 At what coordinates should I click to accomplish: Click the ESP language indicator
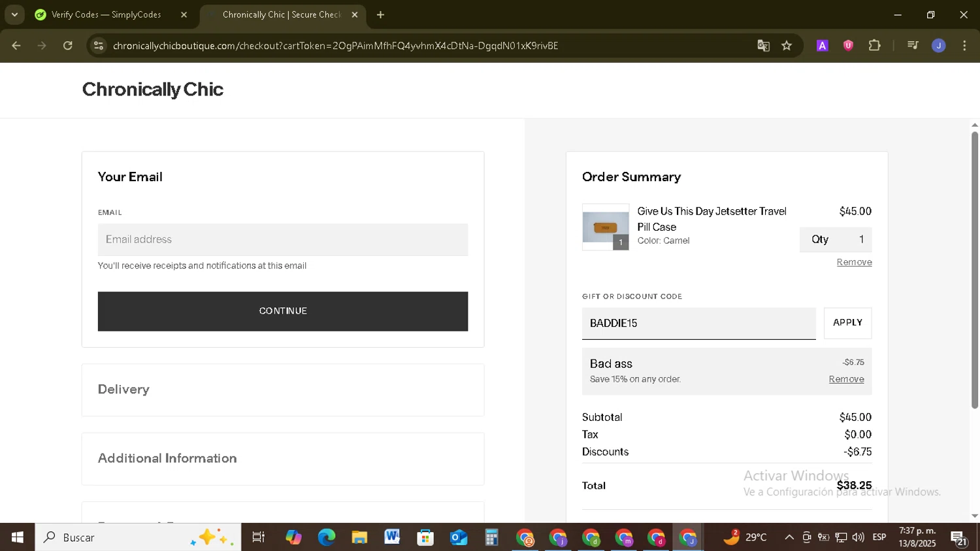(879, 537)
